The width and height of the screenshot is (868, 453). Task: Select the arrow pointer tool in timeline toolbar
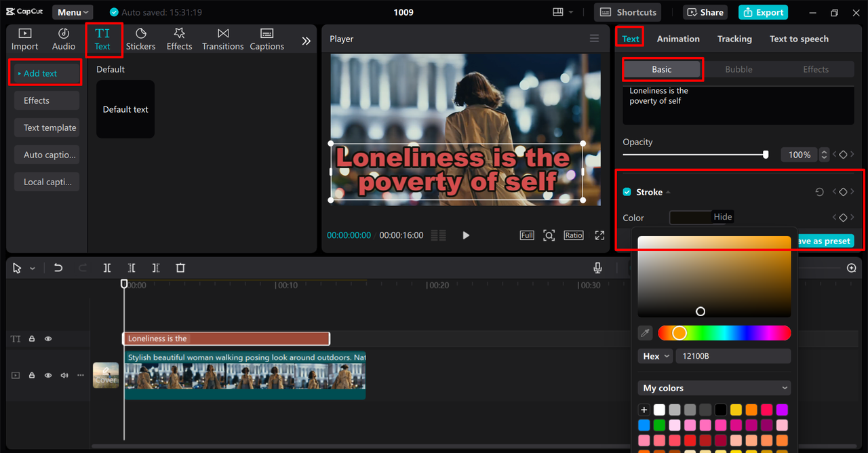click(18, 268)
